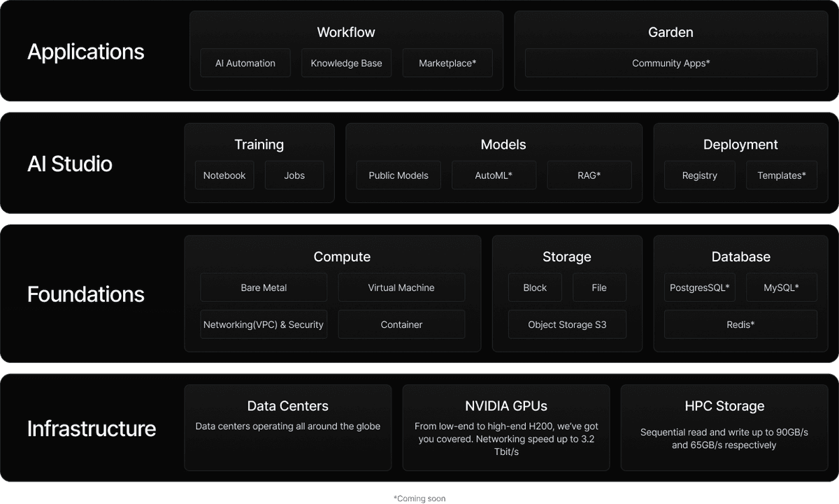This screenshot has height=504, width=839.
Task: Click the AutoML* tile
Action: [494, 175]
